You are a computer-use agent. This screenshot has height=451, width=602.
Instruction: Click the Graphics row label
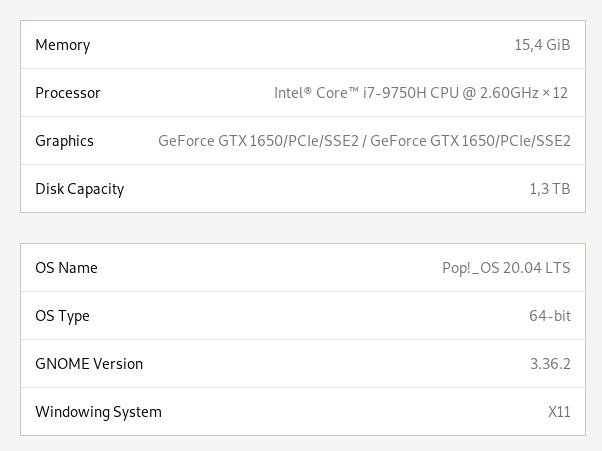(x=64, y=141)
